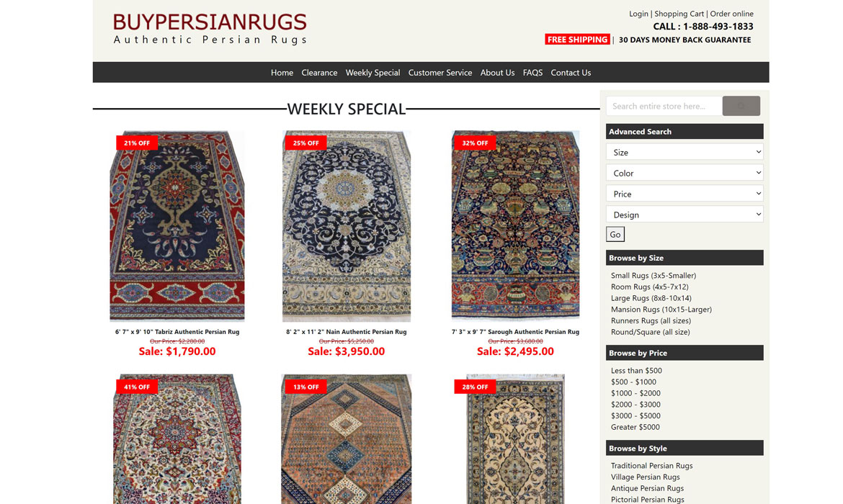Browse Runners Rugs (all sizes)
Image resolution: width=843 pixels, height=504 pixels.
pos(651,321)
